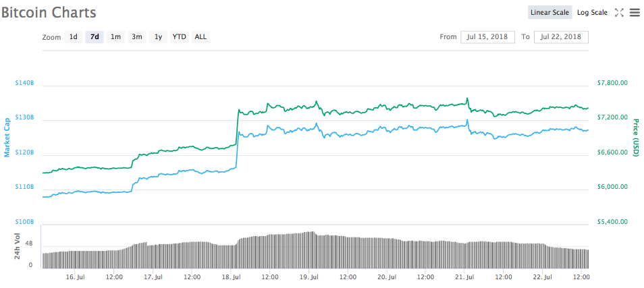Set zoom to YTD
644x288 pixels.
click(179, 37)
